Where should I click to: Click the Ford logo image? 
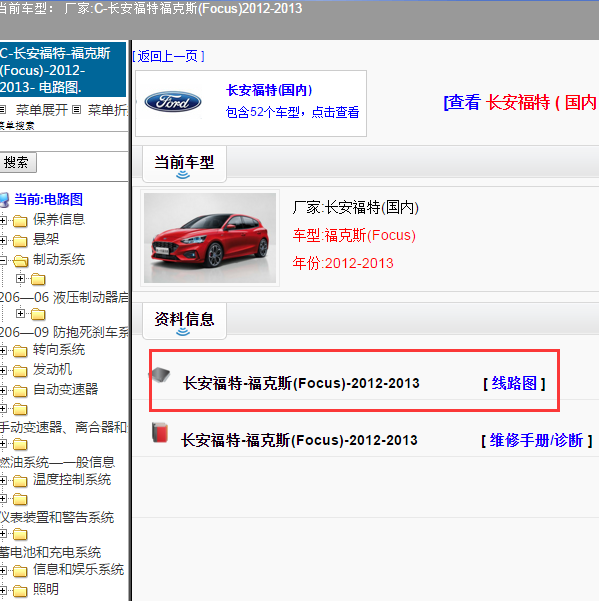pyautogui.click(x=173, y=102)
